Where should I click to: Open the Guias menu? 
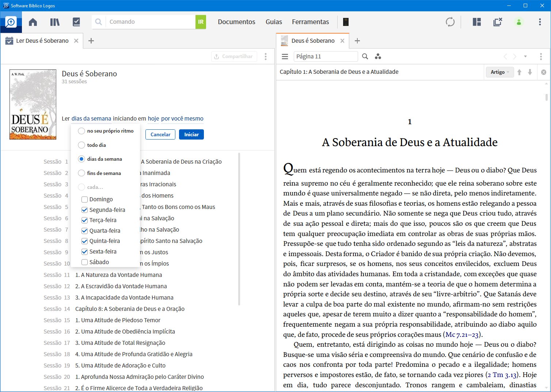tap(274, 22)
